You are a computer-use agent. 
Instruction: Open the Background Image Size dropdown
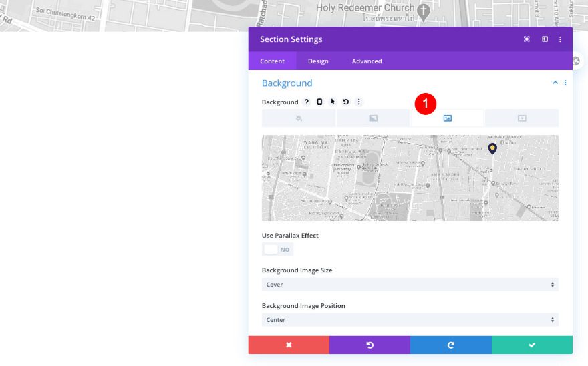pos(410,285)
